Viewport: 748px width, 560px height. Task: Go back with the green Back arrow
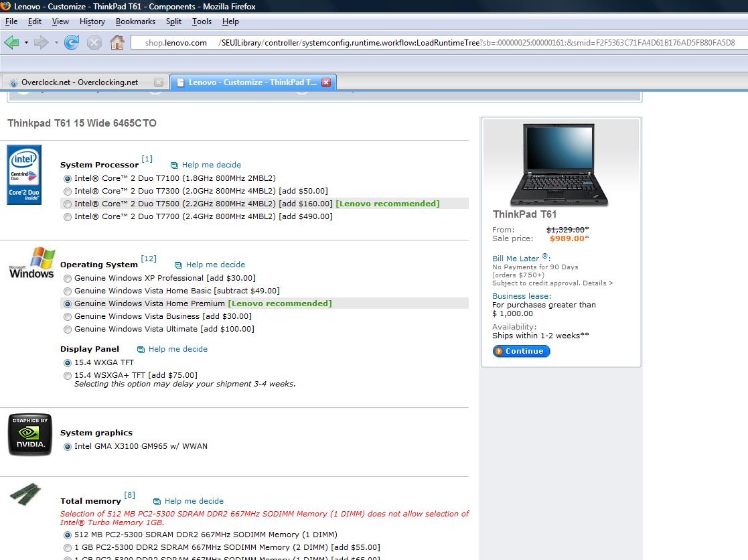tap(11, 42)
